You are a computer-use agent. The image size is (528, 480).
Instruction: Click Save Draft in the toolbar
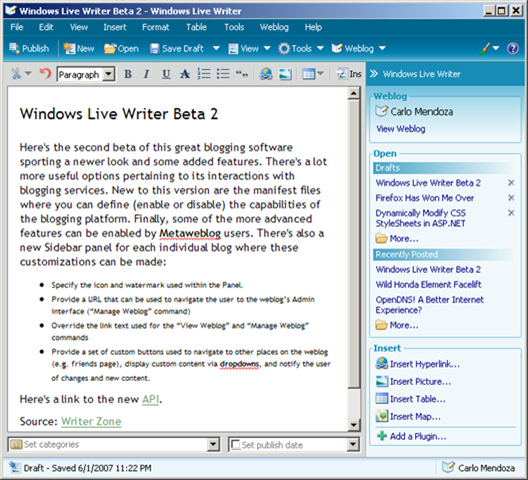coord(177,49)
